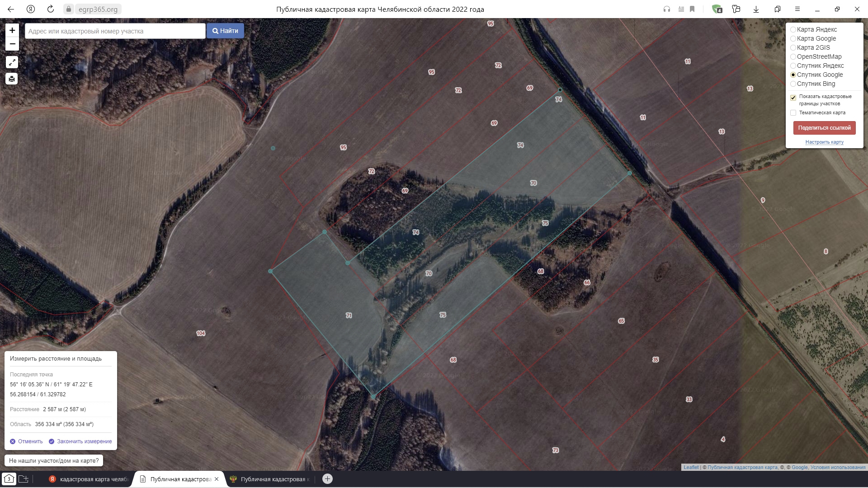This screenshot has width=868, height=488.
Task: Zoom out of the map
Action: (12, 44)
